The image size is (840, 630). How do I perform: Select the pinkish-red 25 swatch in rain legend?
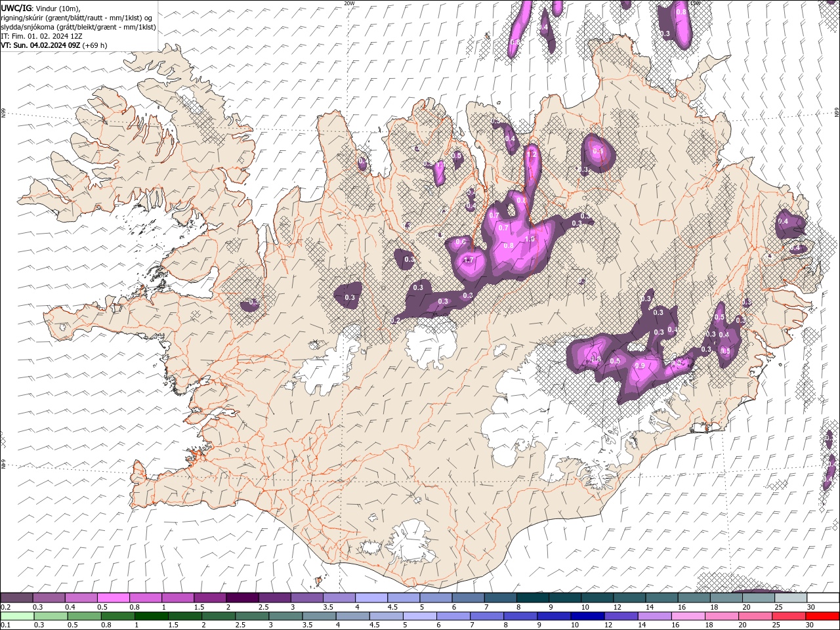tap(789, 616)
